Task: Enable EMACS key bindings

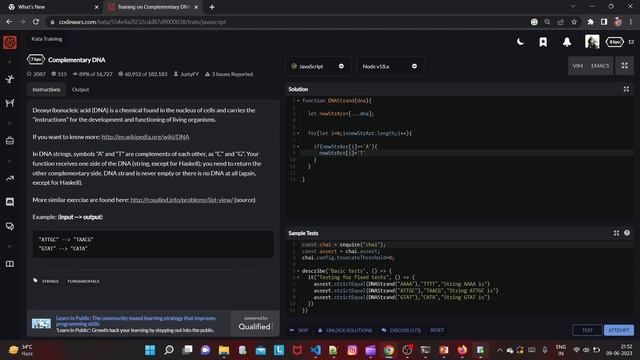Action: click(x=600, y=66)
